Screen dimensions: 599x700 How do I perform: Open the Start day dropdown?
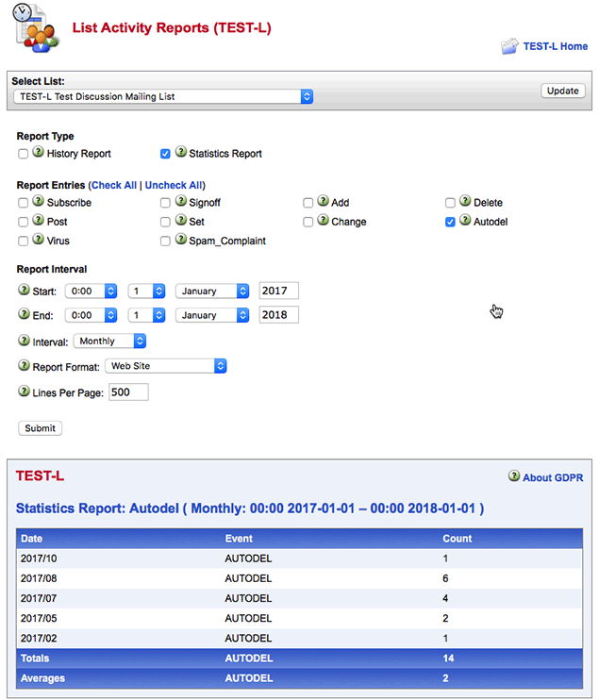(x=146, y=292)
